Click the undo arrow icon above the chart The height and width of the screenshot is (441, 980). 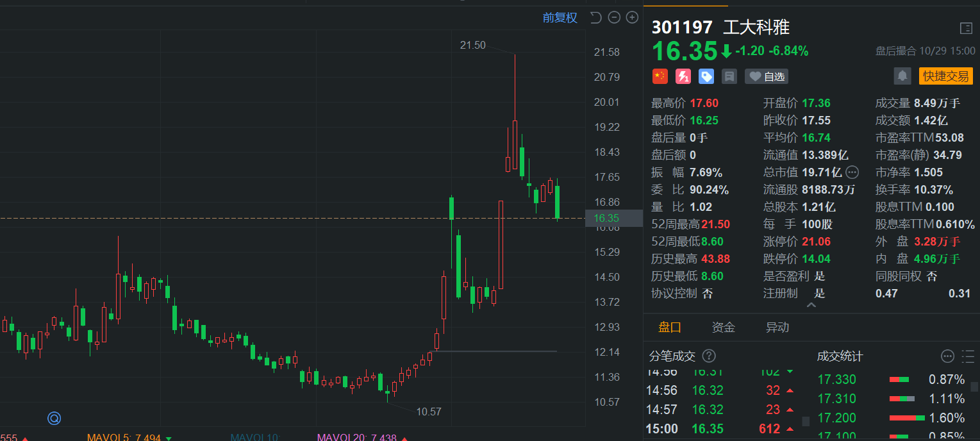pos(595,17)
